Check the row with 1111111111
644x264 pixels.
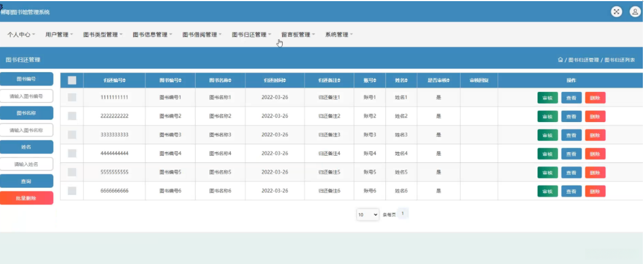pyautogui.click(x=72, y=97)
